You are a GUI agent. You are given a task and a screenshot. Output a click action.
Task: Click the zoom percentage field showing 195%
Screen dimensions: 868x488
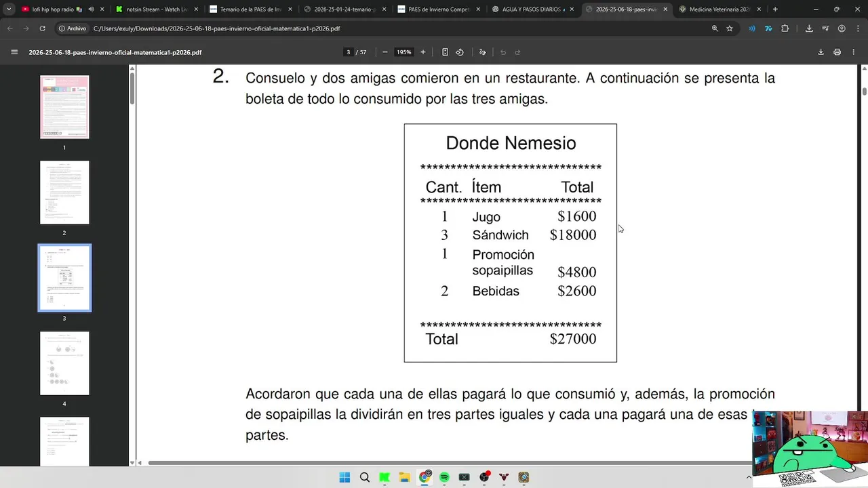404,52
